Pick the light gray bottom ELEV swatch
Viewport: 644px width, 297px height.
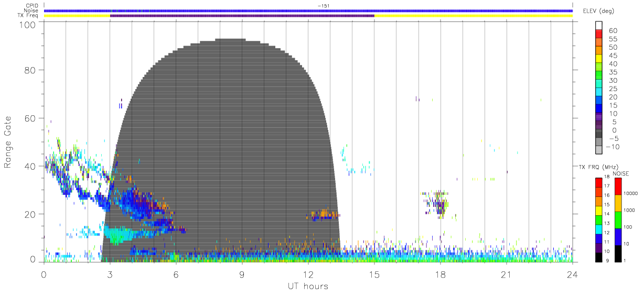(x=599, y=150)
